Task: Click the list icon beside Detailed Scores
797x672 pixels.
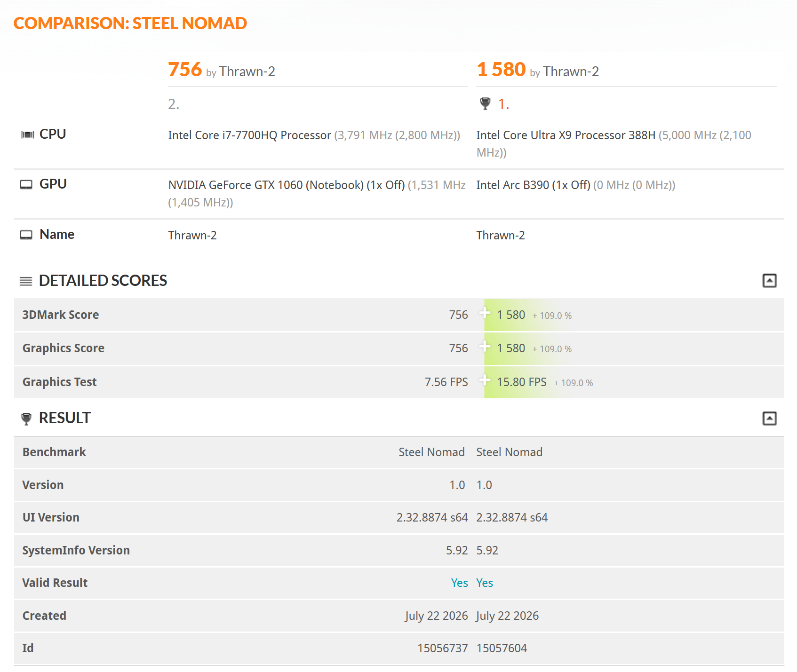Action: pos(26,281)
